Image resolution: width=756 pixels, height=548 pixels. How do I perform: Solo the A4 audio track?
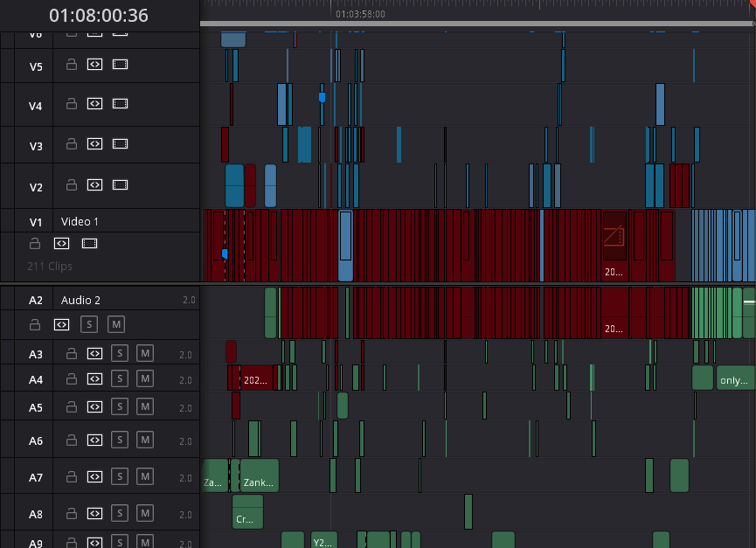tap(120, 378)
